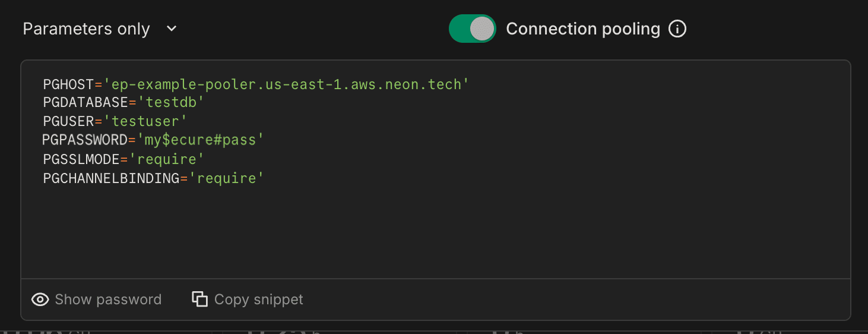Click the PGPASSWORD value string
The image size is (868, 334).
(201, 140)
